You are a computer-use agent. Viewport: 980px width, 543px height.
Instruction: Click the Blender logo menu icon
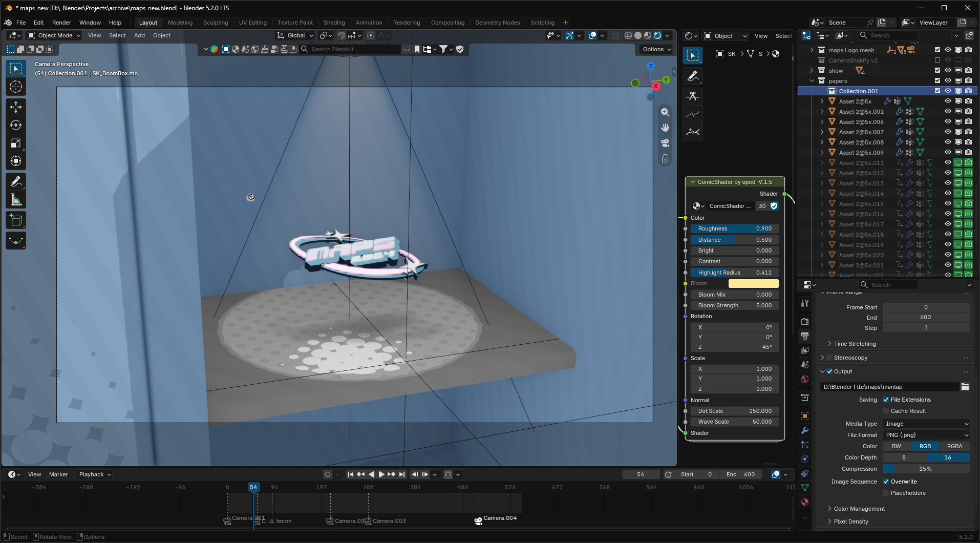pos(8,23)
